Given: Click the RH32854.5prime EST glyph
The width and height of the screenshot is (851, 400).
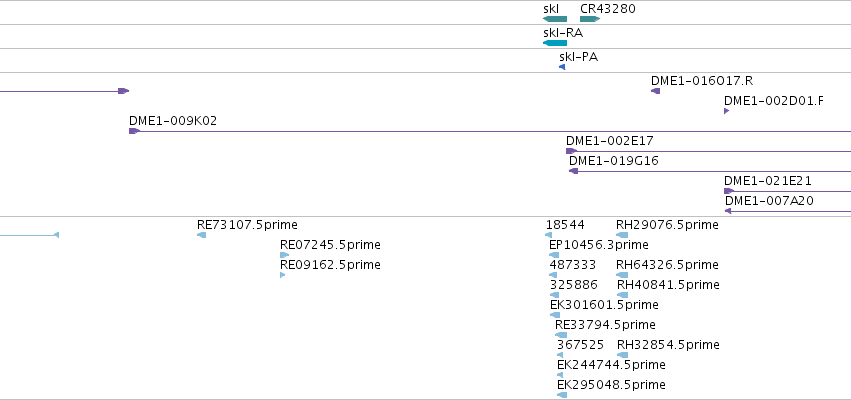Looking at the screenshot, I should pyautogui.click(x=623, y=355).
